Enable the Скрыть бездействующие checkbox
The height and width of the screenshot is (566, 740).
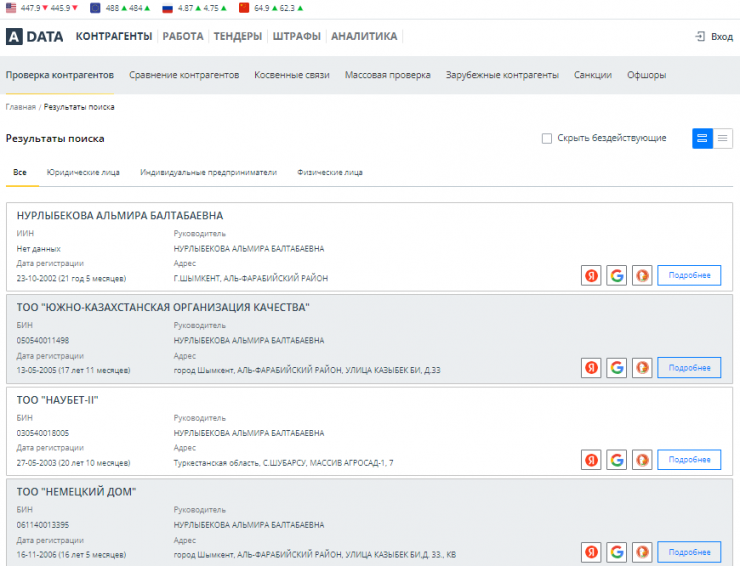547,138
